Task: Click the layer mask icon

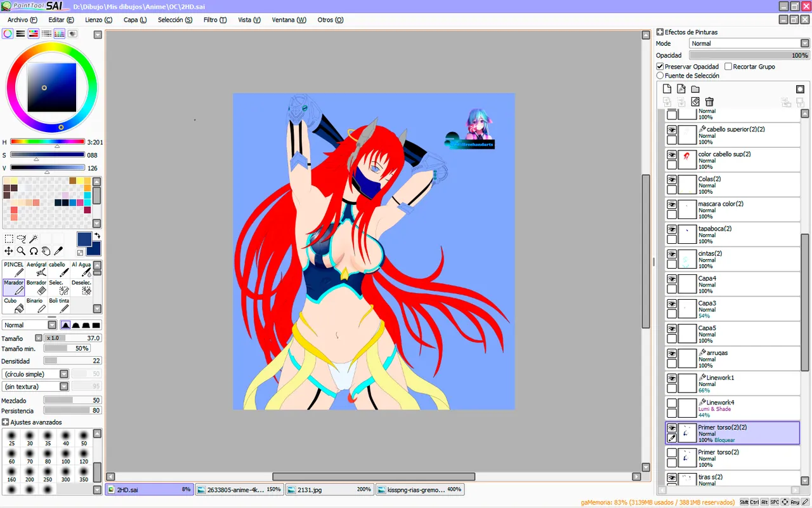Action: 800,89
